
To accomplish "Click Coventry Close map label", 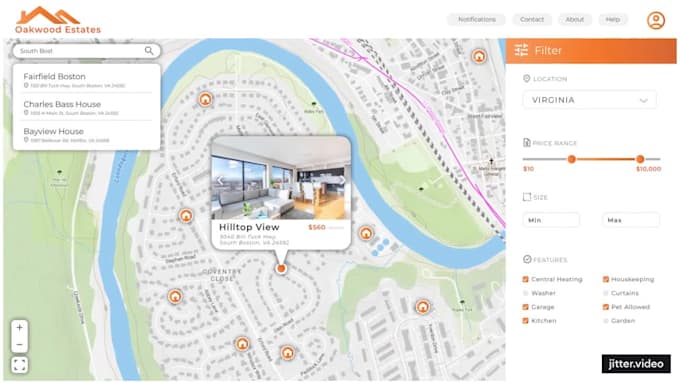I will pos(222,275).
